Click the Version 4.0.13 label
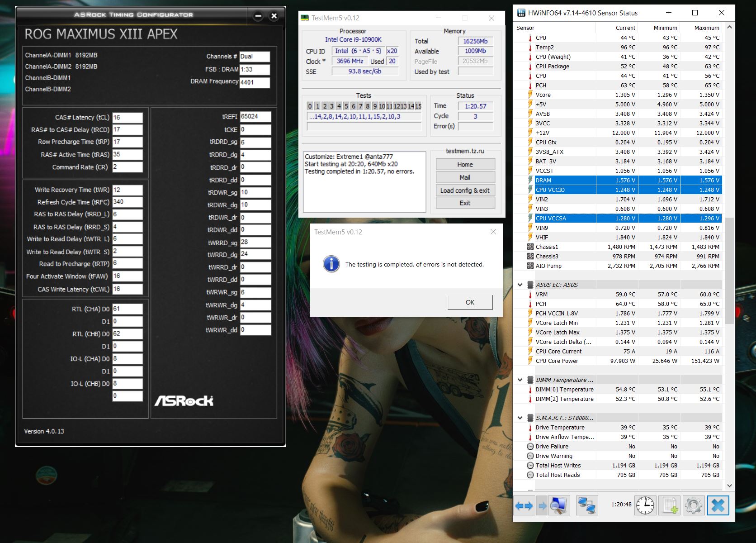 pyautogui.click(x=44, y=431)
